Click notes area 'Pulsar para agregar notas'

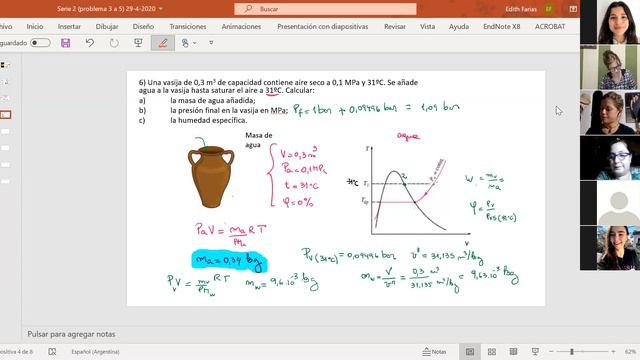pyautogui.click(x=71, y=334)
